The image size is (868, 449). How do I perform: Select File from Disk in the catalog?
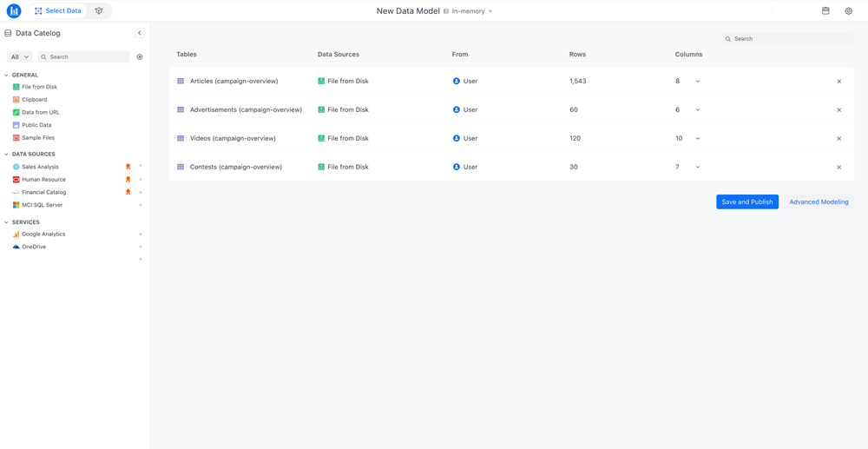coord(39,87)
